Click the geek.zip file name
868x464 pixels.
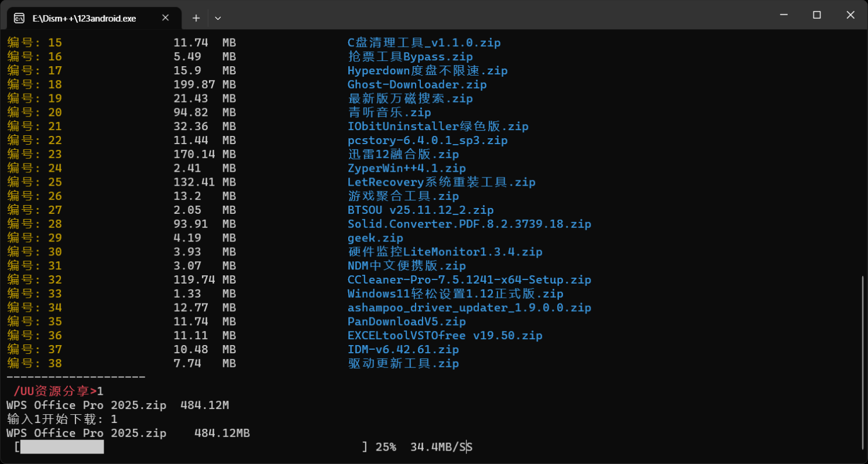click(x=375, y=238)
